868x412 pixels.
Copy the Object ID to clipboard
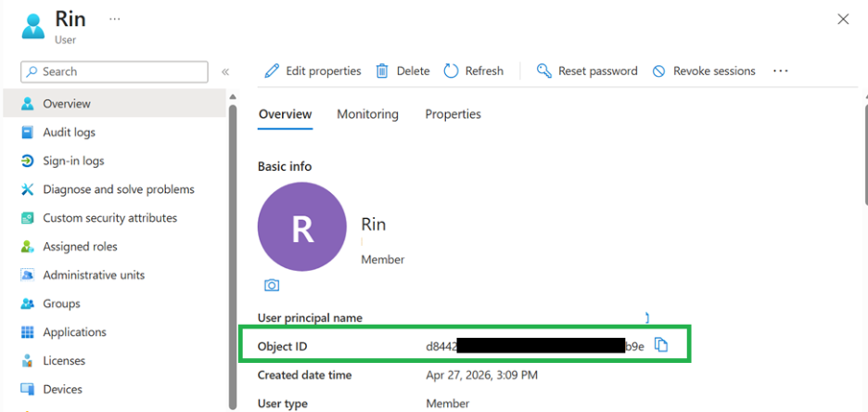click(661, 345)
